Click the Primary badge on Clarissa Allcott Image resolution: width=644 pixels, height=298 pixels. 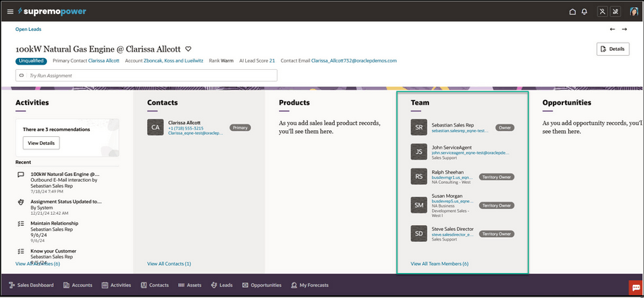(240, 127)
